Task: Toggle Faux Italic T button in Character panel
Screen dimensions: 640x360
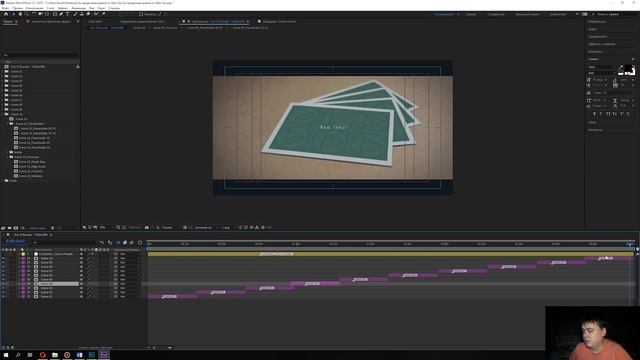Action: tap(600, 114)
